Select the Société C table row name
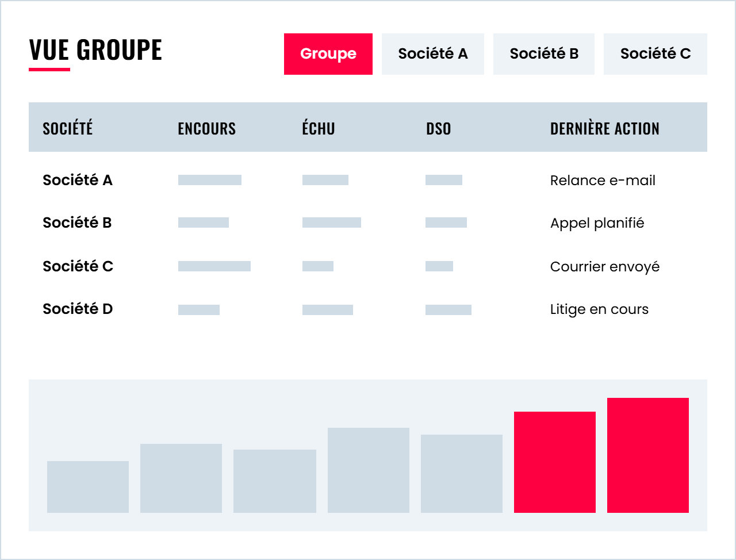 pyautogui.click(x=78, y=266)
